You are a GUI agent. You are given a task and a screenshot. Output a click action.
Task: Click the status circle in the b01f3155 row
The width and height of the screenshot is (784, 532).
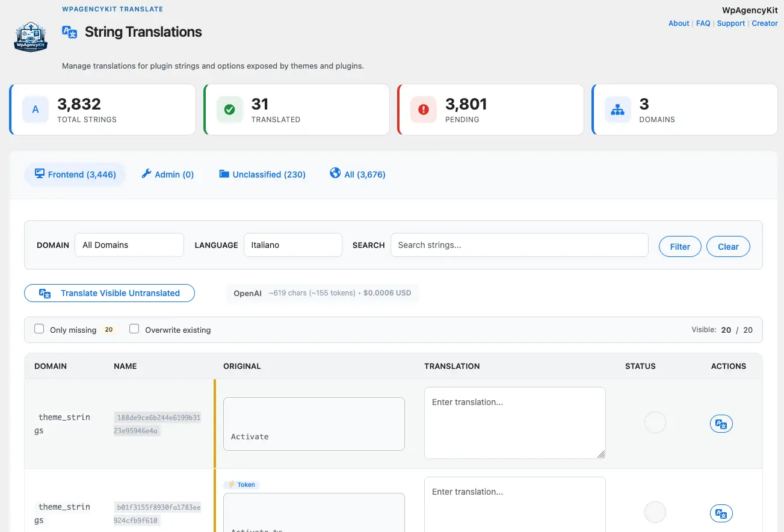tap(655, 512)
